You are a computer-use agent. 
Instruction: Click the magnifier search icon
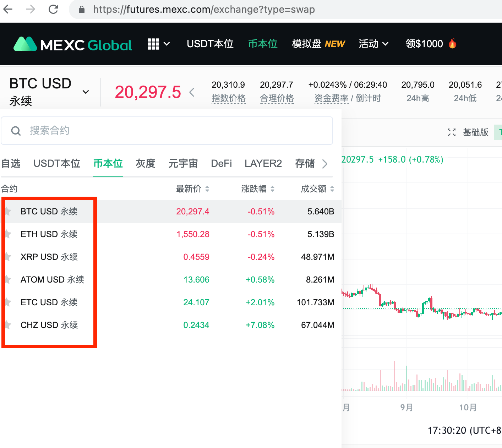coord(16,131)
